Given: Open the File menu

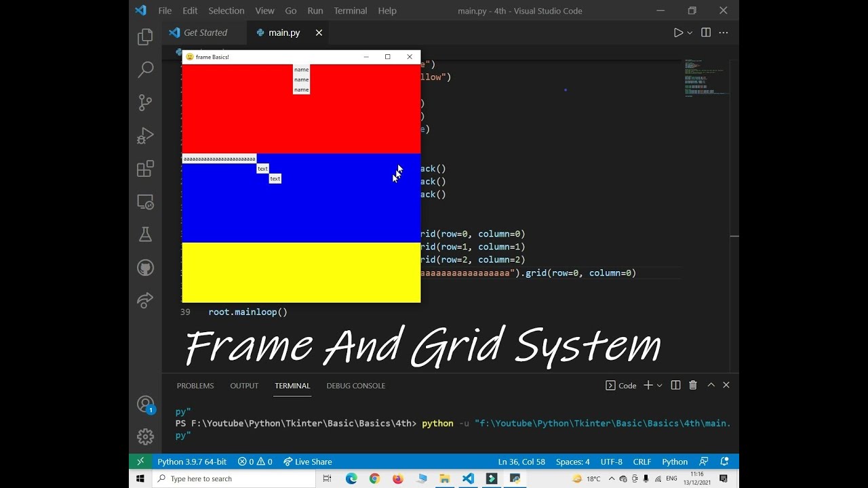Looking at the screenshot, I should [165, 11].
